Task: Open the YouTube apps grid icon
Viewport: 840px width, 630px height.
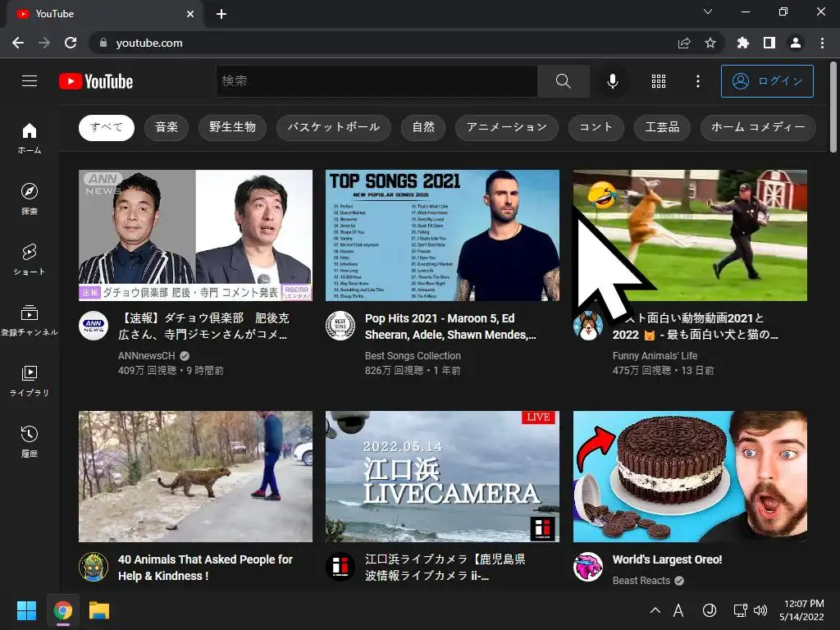Action: pos(659,81)
